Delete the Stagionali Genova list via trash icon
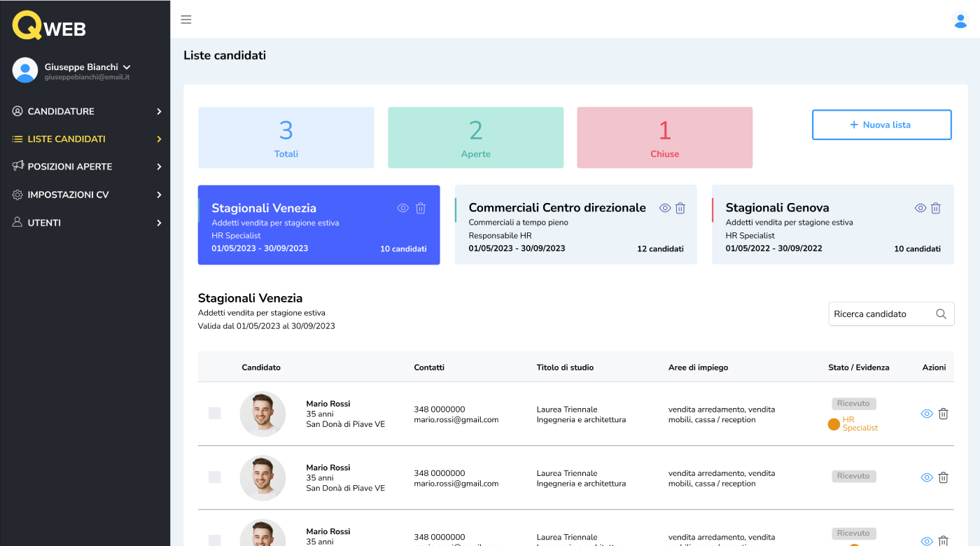This screenshot has height=546, width=980. pyautogui.click(x=936, y=208)
